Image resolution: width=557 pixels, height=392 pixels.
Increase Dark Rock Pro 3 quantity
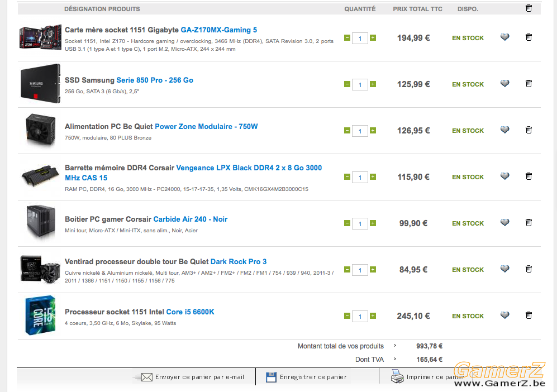coord(373,270)
